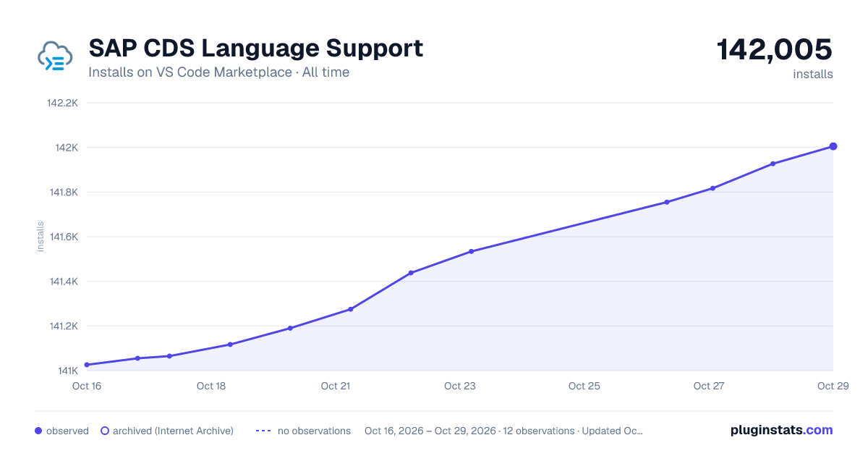Viewport: 868px width, 456px height.
Task: Click the Oct 23 x-axis label
Action: point(460,386)
